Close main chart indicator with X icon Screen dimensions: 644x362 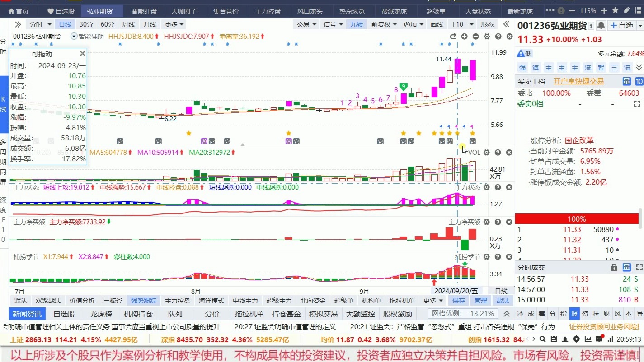coord(509,37)
